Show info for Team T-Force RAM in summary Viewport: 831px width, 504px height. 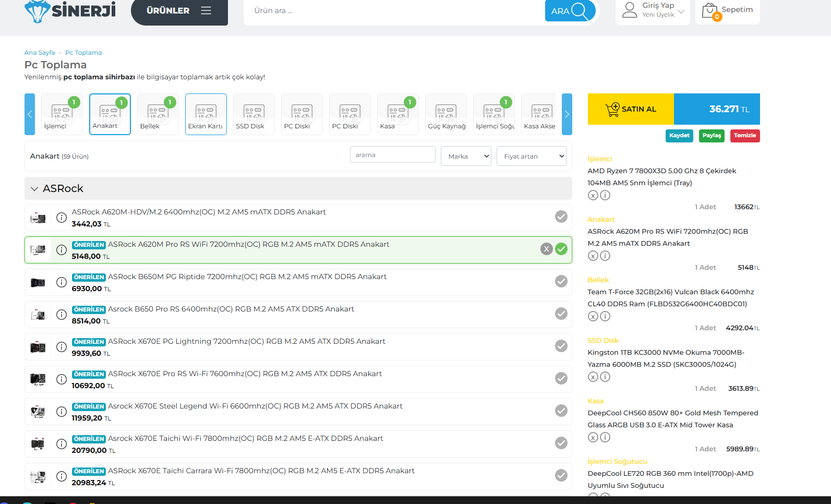coord(605,316)
